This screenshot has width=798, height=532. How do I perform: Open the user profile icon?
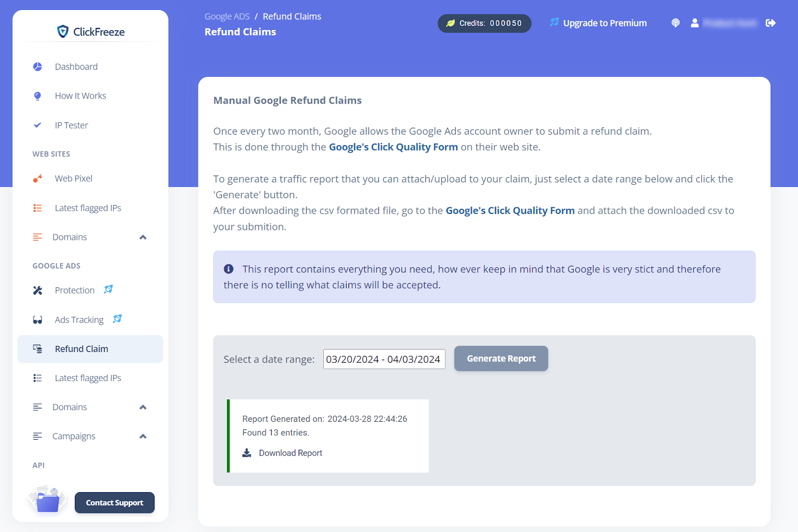[694, 23]
